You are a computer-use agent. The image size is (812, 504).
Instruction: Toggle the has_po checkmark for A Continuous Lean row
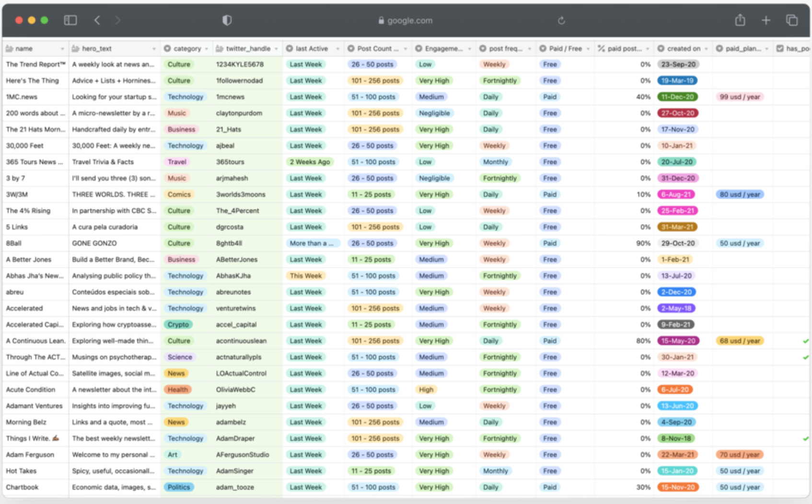click(806, 341)
